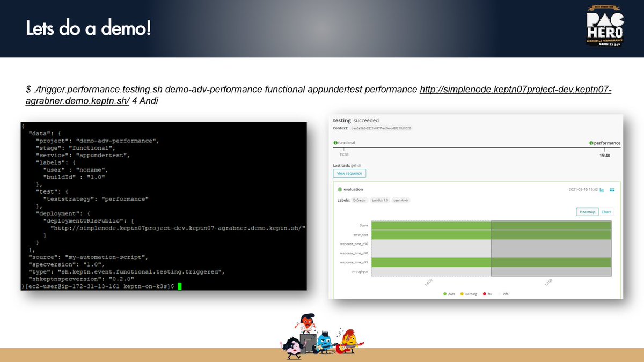644x362 pixels.
Task: Click the green status icon beside performance
Action: (591, 143)
